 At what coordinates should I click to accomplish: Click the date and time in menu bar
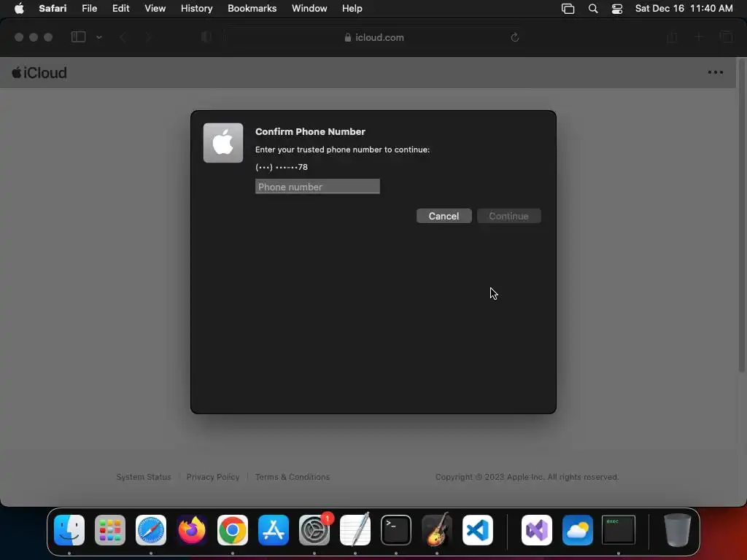point(684,9)
